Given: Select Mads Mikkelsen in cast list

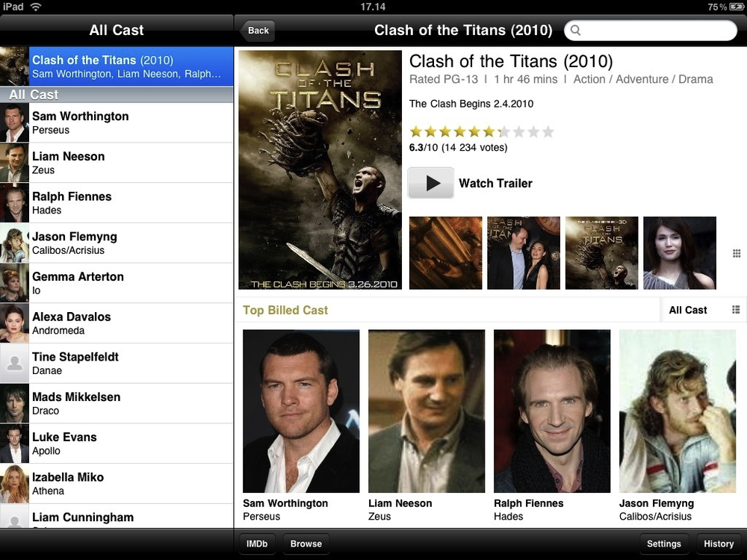Looking at the screenshot, I should click(x=117, y=403).
